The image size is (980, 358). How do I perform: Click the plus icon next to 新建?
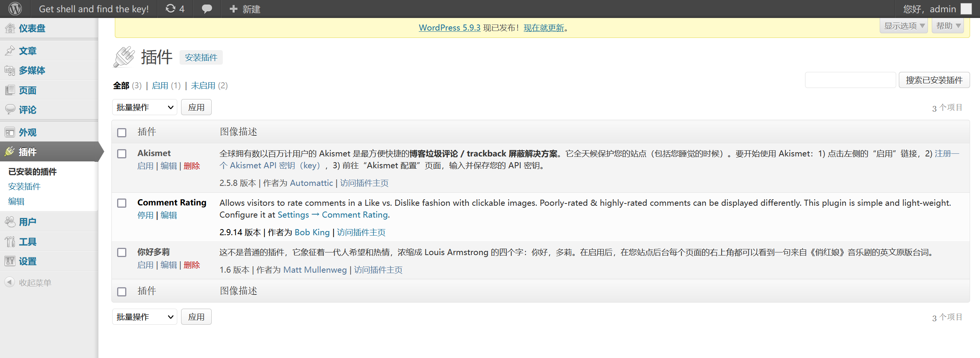coord(234,9)
